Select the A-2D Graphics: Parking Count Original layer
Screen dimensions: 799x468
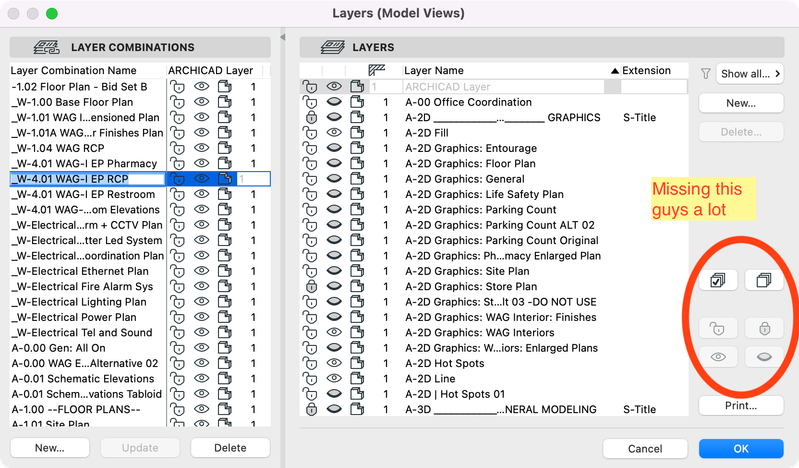pos(502,240)
